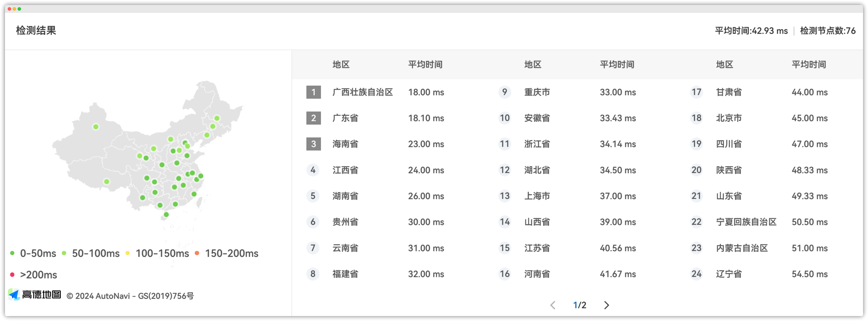Click the AutoNavi Gaode map logo
Screen dimensions: 868x321
pos(34,294)
